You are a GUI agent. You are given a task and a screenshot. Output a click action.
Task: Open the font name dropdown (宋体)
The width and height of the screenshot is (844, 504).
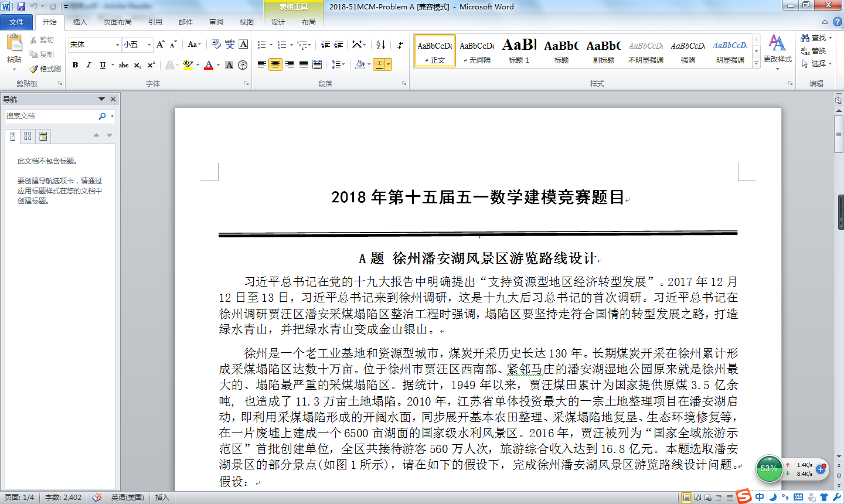point(117,45)
